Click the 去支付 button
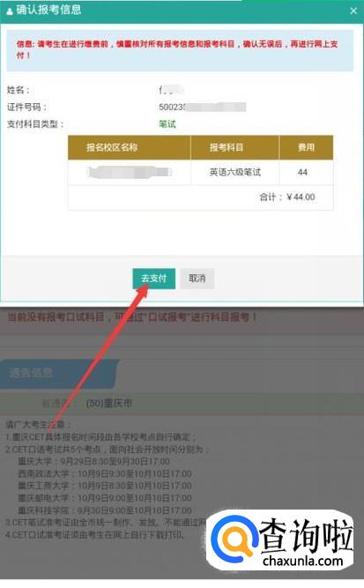This screenshot has height=588, width=364. coord(153,279)
